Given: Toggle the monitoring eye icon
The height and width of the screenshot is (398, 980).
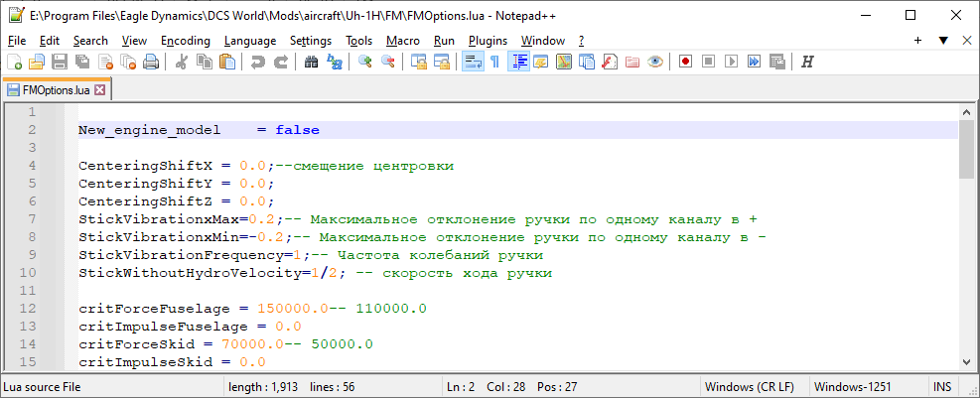Looking at the screenshot, I should point(655,62).
